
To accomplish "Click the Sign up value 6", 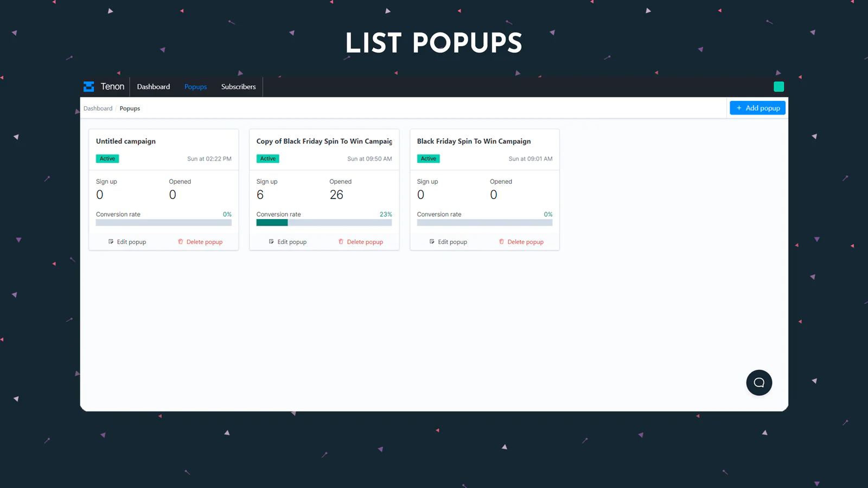I will coord(260,195).
